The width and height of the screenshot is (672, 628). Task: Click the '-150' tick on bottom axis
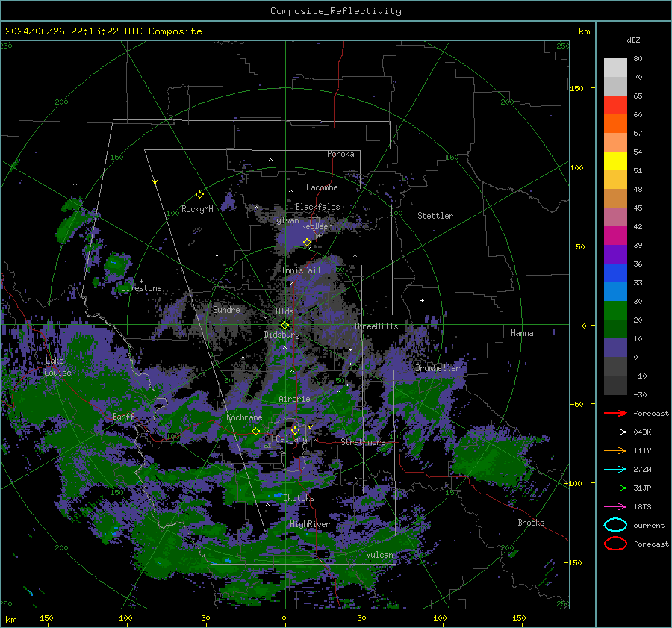coord(44,618)
